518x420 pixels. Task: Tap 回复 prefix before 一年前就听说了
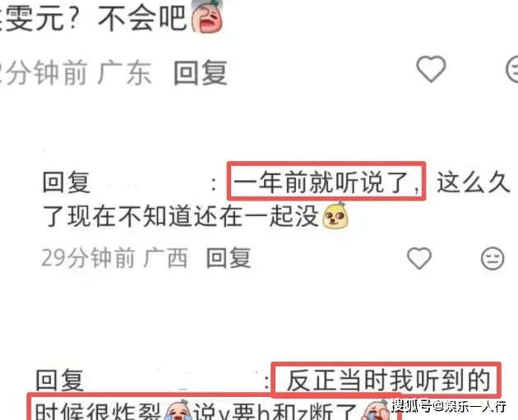67,182
